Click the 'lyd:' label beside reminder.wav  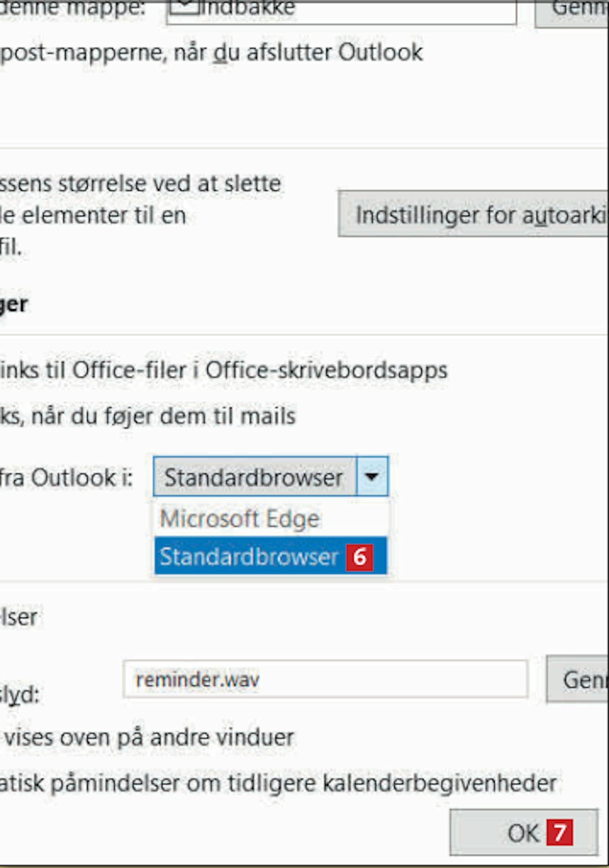tap(19, 695)
